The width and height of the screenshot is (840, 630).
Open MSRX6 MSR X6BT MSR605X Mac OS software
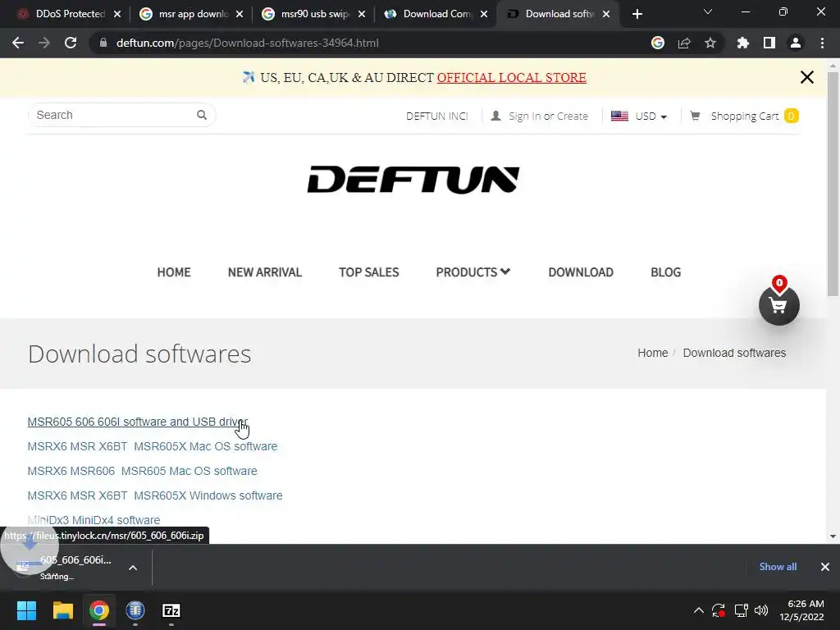pyautogui.click(x=152, y=446)
